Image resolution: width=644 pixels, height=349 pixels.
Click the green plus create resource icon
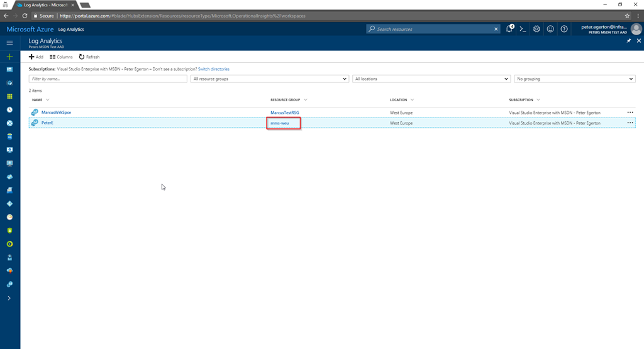pyautogui.click(x=9, y=57)
